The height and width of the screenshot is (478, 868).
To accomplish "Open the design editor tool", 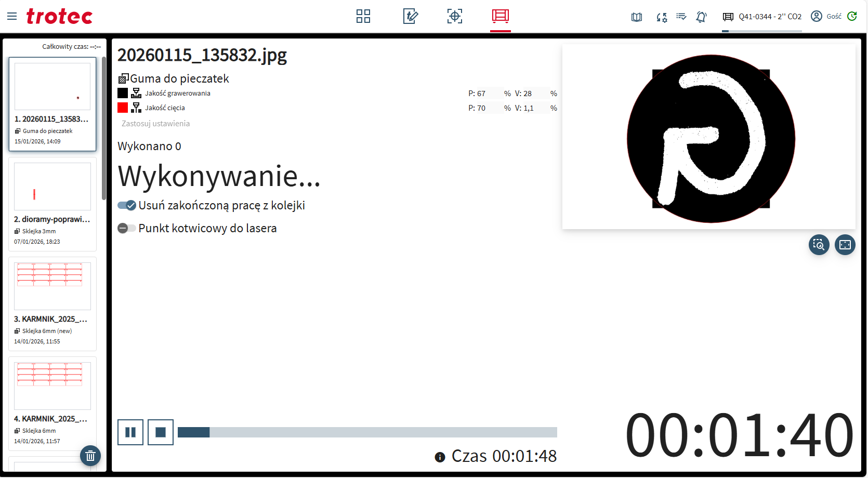I will (x=410, y=16).
